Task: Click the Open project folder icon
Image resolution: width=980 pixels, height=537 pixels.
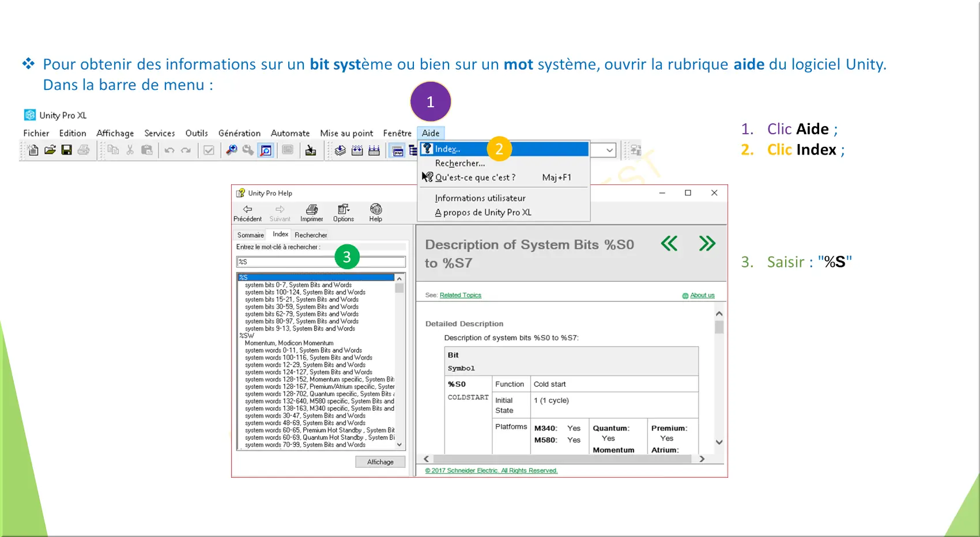Action: (x=50, y=150)
